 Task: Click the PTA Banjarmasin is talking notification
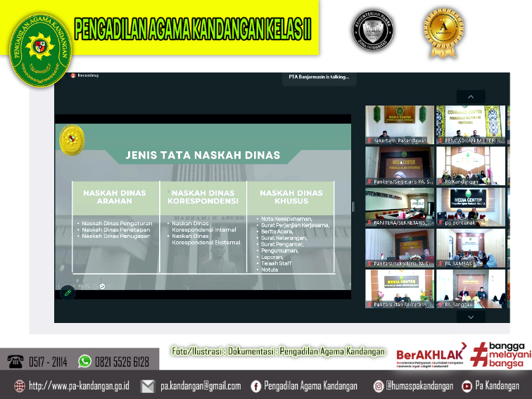point(319,77)
